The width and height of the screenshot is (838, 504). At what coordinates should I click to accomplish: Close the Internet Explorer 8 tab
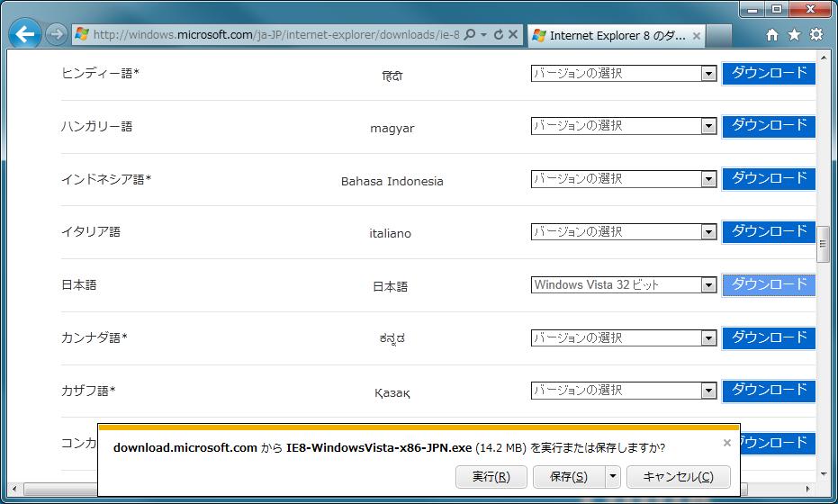pos(697,36)
